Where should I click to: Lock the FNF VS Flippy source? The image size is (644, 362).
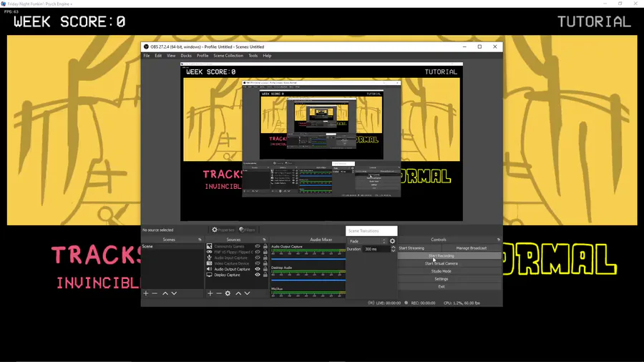[265, 252]
